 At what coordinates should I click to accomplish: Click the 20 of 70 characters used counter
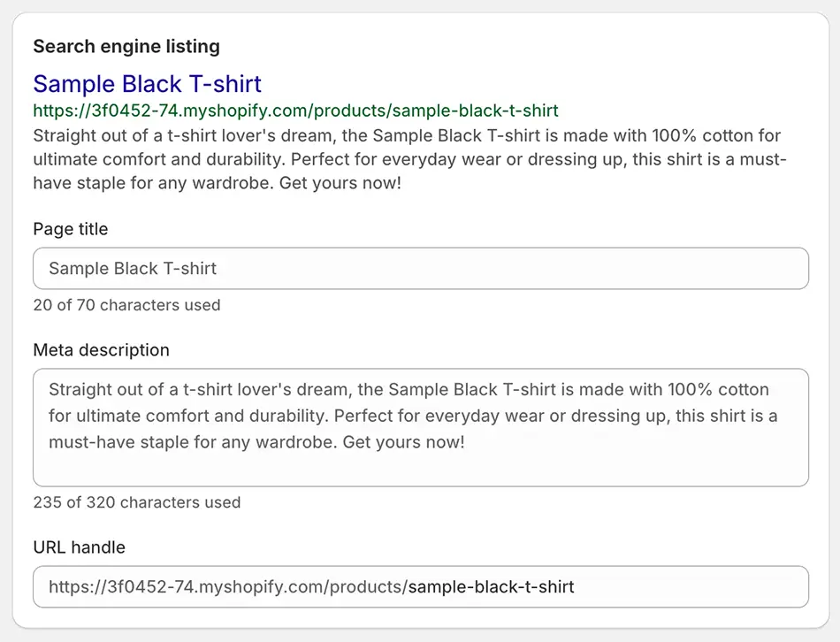[x=127, y=305]
